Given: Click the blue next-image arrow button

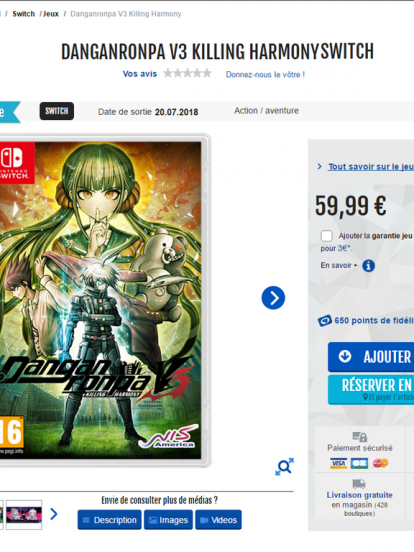Looking at the screenshot, I should coord(273,298).
